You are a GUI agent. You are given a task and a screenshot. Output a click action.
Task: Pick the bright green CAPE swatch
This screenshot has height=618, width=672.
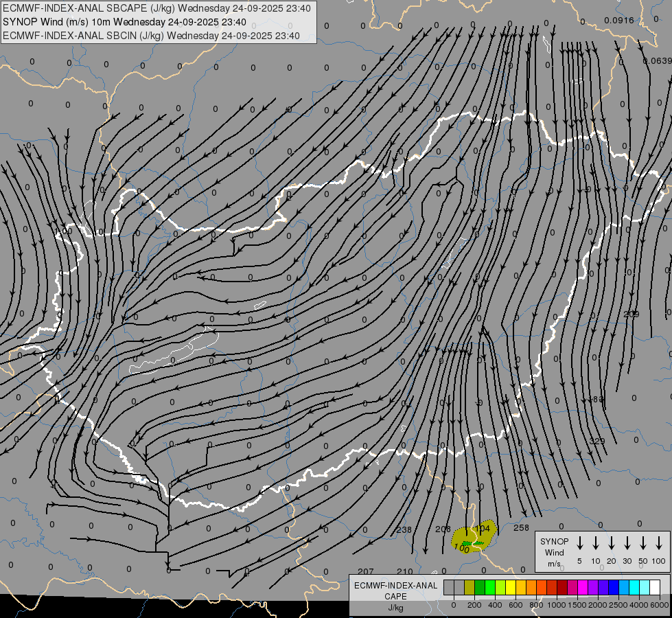490,587
